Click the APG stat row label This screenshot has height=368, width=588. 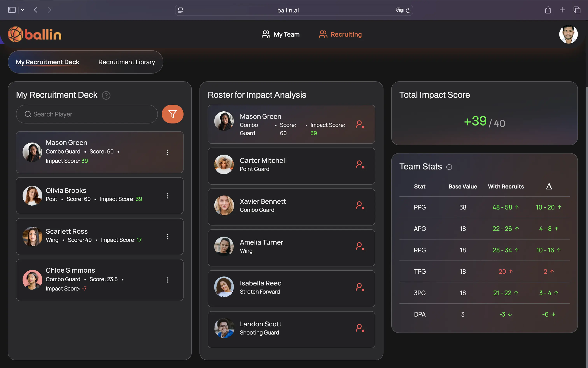(x=420, y=229)
